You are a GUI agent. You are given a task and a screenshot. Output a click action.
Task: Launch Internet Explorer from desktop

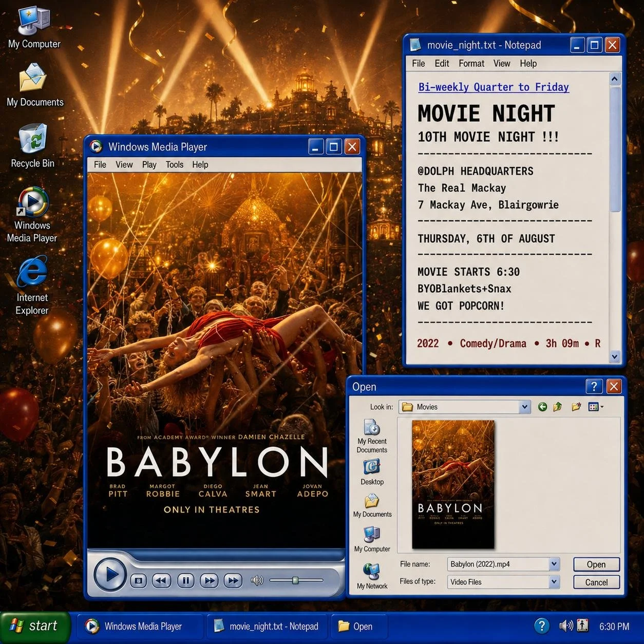tap(32, 286)
